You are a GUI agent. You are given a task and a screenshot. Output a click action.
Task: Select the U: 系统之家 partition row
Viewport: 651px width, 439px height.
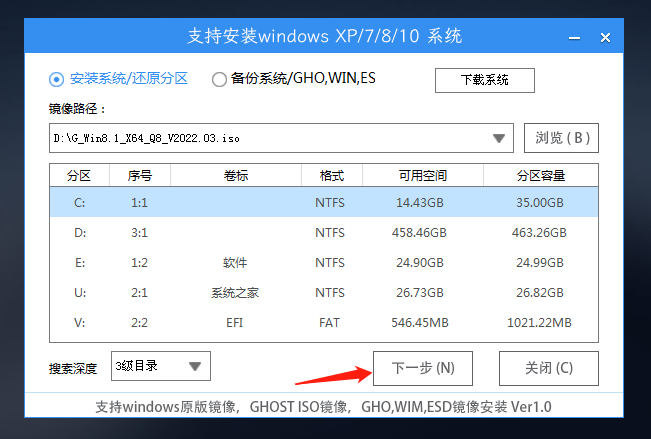coord(323,293)
